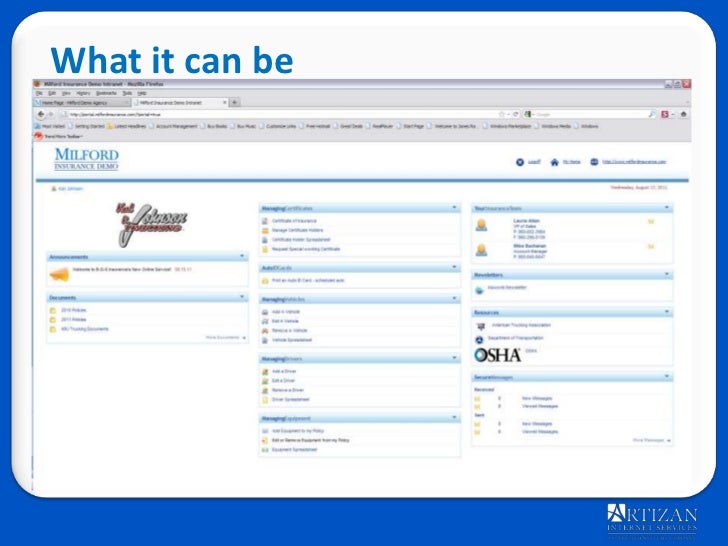
Task: Click the browser URL address bar
Action: click(x=279, y=114)
